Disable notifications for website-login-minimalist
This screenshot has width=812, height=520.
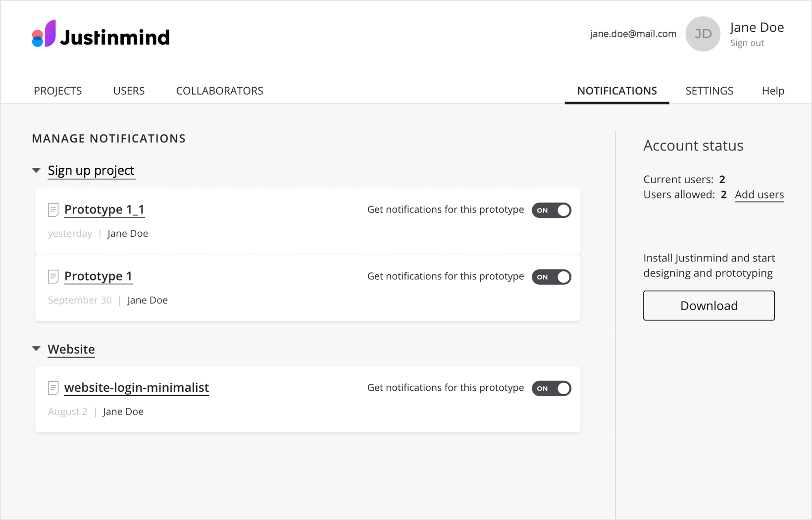click(x=552, y=388)
